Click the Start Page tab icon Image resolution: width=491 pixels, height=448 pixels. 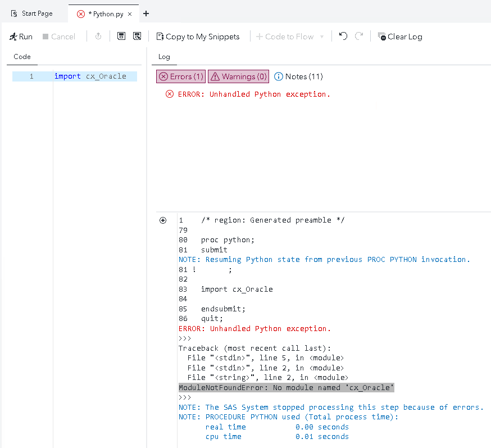[x=14, y=13]
